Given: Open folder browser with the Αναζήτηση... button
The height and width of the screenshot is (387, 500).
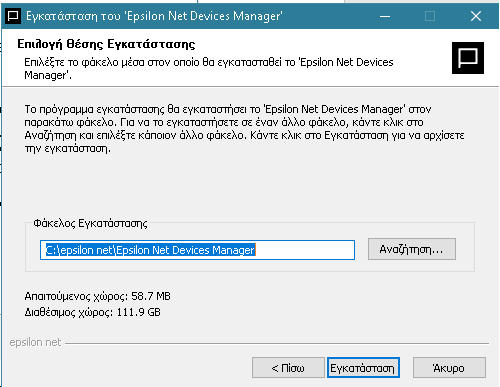Looking at the screenshot, I should (x=412, y=249).
